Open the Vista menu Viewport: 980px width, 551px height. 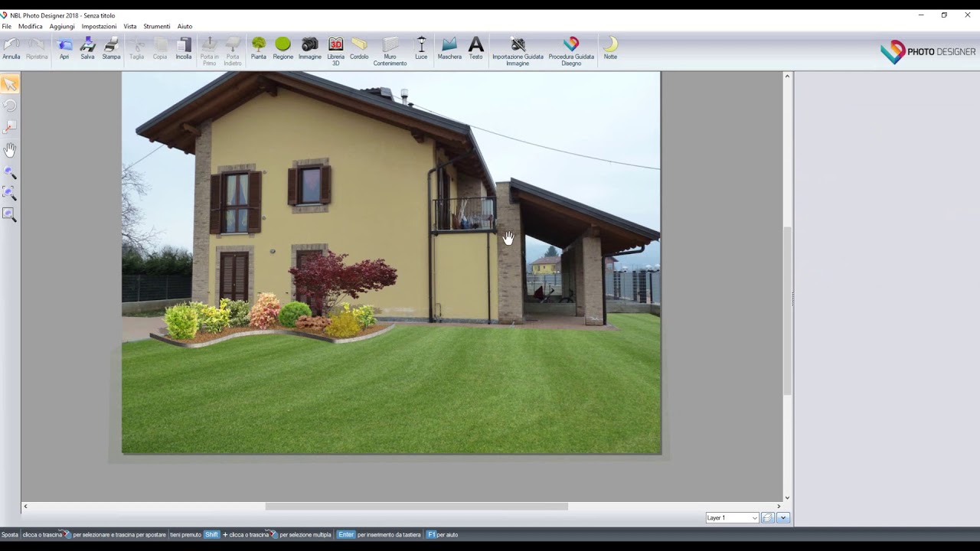tap(130, 26)
